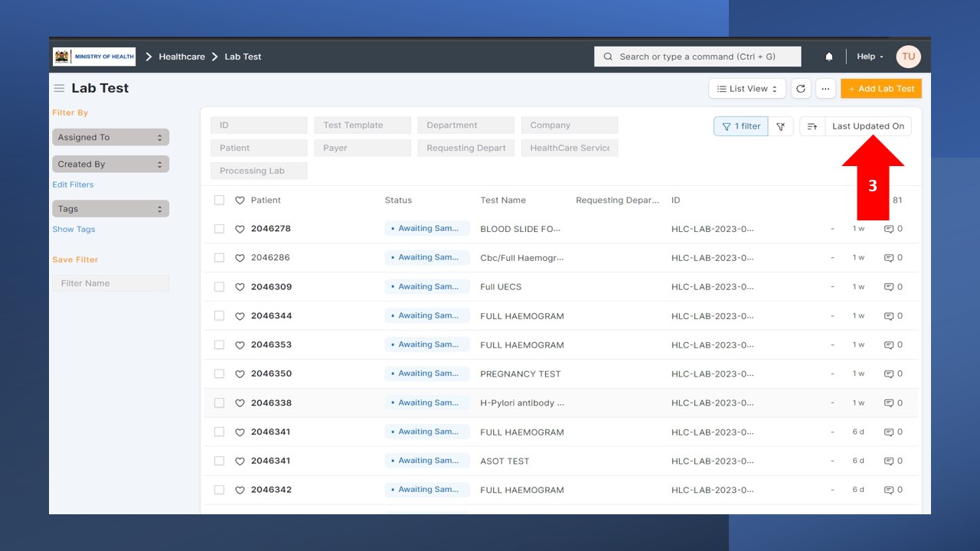Open patient 2046278 record
This screenshot has height=551, width=980.
[x=271, y=229]
